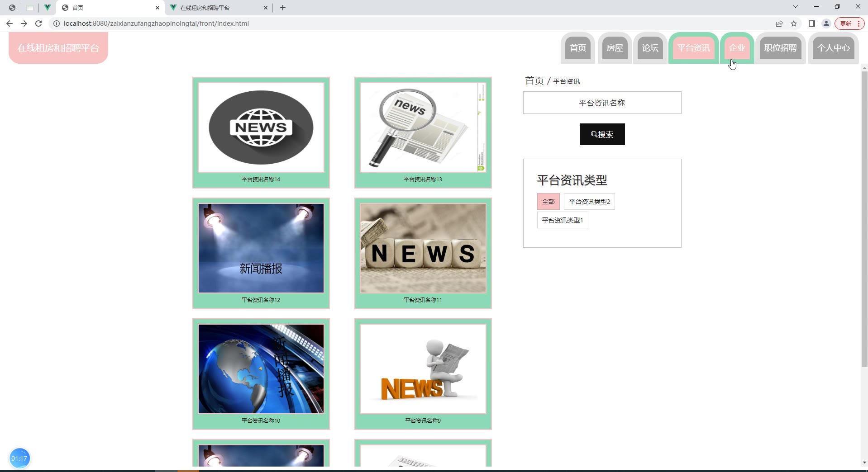Screen dimensions: 868x472
Task: Open the 首页 navigation menu item
Action: 578,48
